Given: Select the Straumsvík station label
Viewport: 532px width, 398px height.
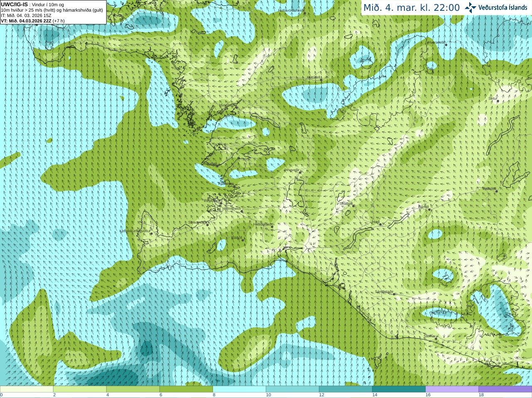Looking at the screenshot, I should [197, 222].
